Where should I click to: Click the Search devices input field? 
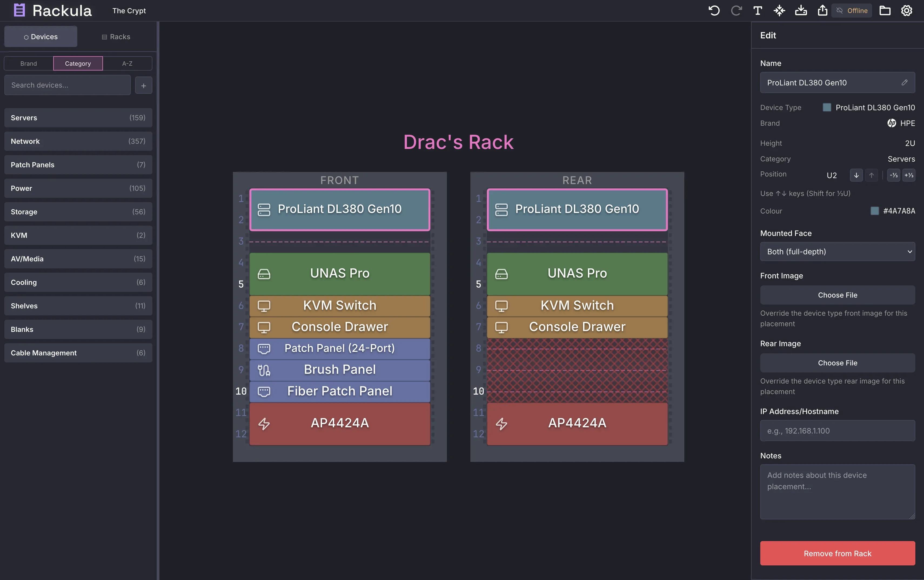(68, 85)
